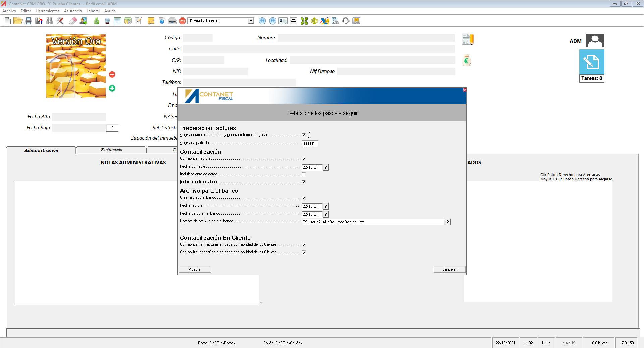Go to previous client with rewind arrow
This screenshot has height=348, width=644.
click(x=262, y=21)
